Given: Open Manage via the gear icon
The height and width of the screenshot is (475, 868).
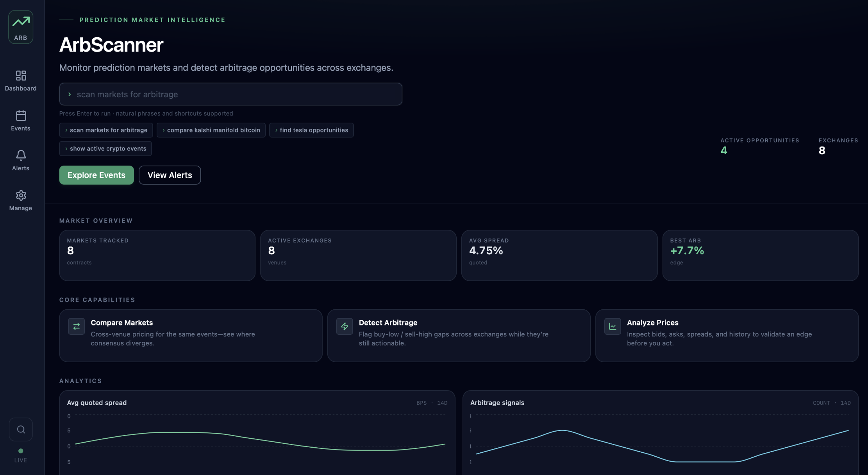Looking at the screenshot, I should coord(21,195).
